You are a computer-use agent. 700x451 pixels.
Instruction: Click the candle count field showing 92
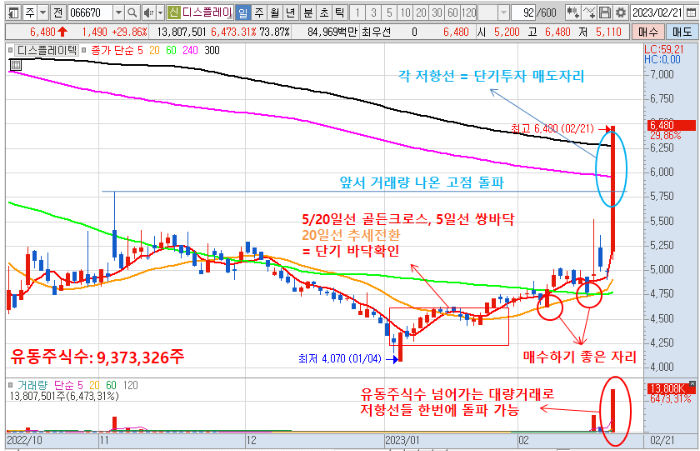(x=524, y=13)
